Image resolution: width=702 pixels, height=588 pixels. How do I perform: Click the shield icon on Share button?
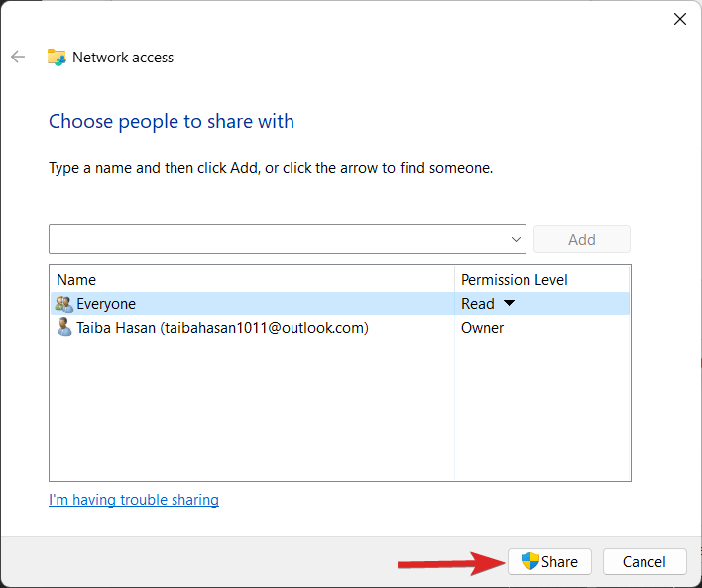point(529,561)
